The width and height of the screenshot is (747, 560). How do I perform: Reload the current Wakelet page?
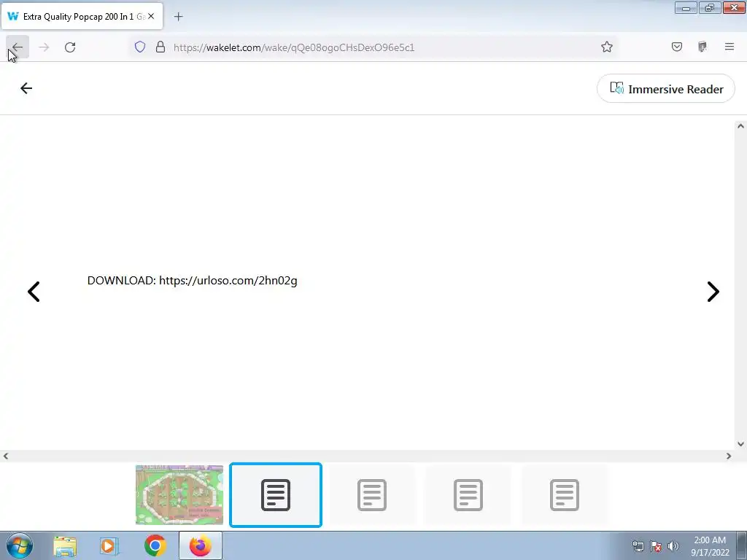point(70,47)
